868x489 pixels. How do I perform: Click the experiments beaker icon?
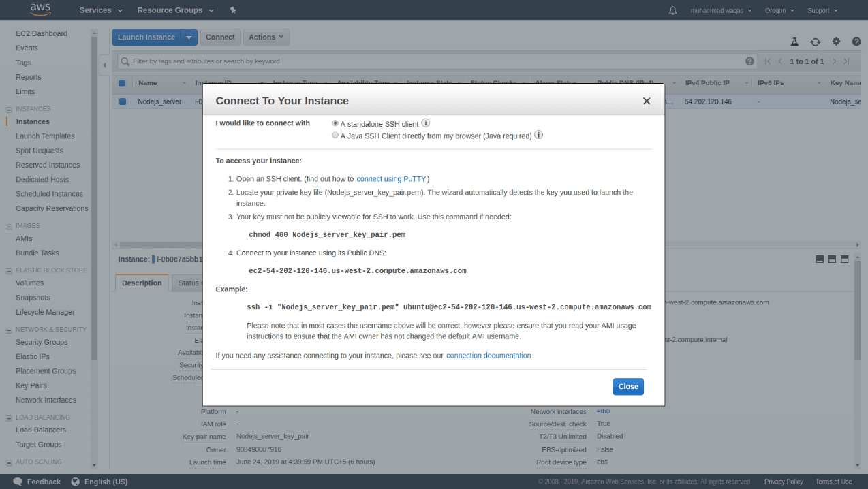coord(794,42)
